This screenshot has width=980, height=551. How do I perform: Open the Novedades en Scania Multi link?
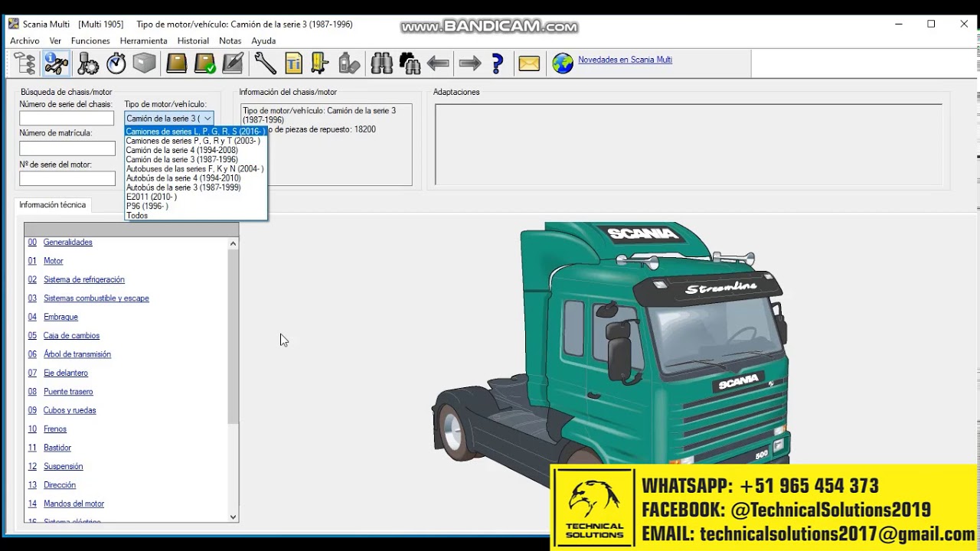[625, 60]
